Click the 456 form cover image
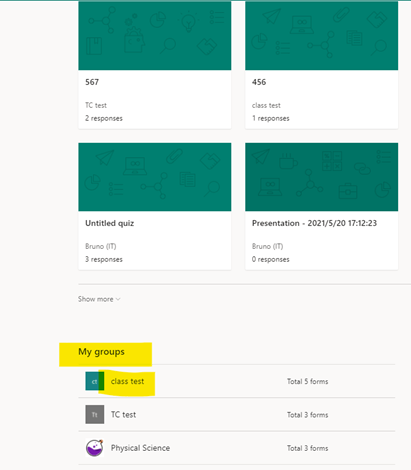 click(x=322, y=36)
